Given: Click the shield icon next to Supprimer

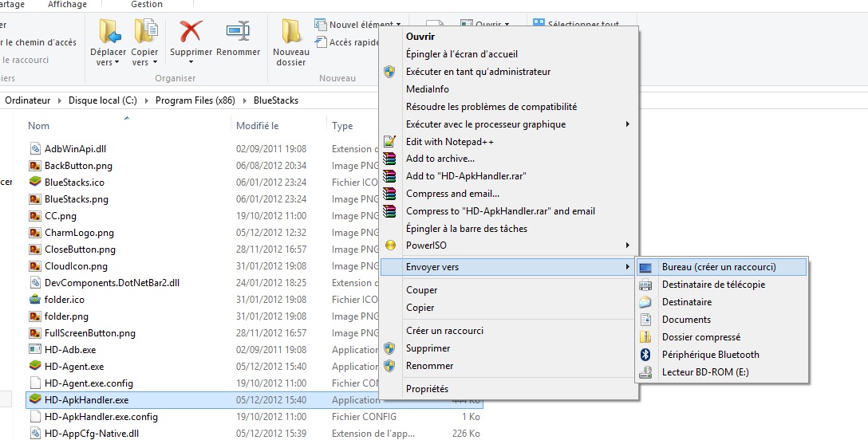Looking at the screenshot, I should 389,348.
